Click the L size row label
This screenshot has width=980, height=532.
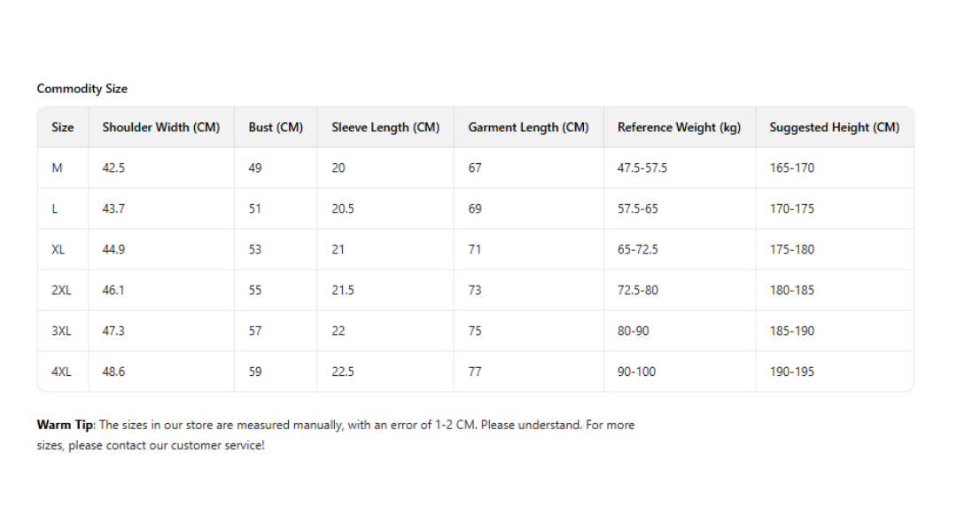(55, 209)
